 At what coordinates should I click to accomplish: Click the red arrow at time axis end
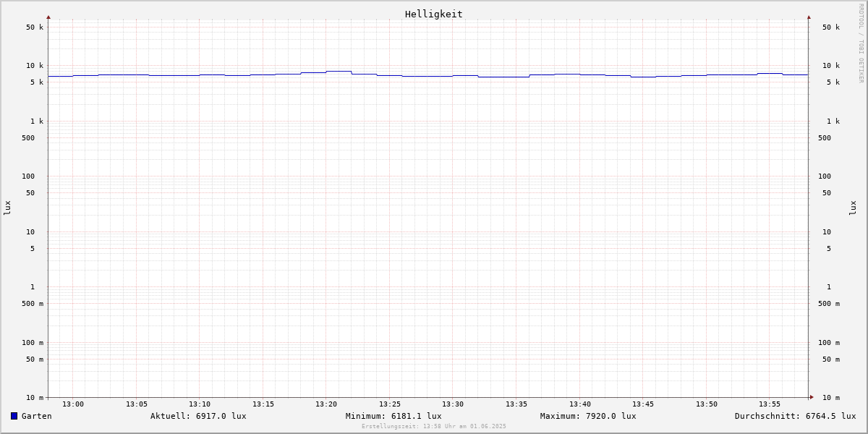[812, 397]
